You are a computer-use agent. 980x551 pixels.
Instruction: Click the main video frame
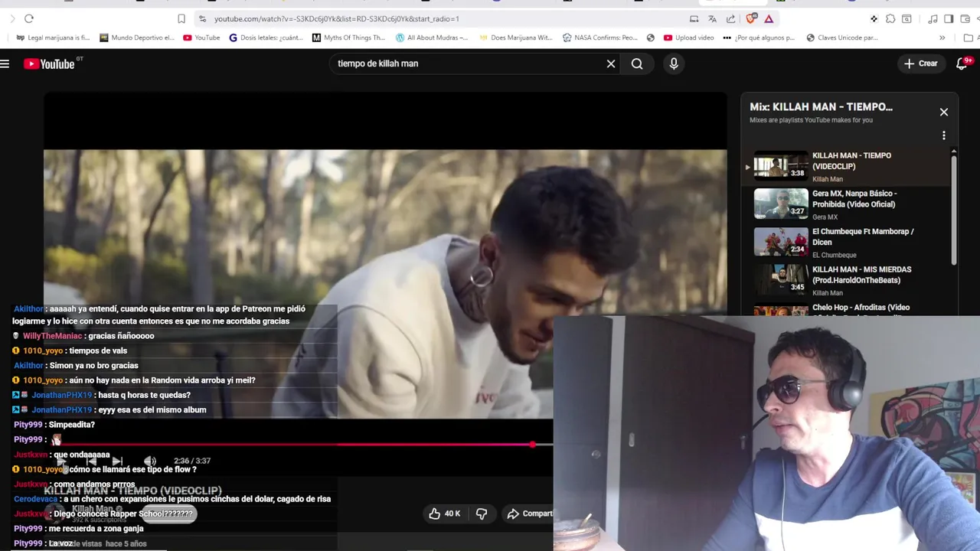pyautogui.click(x=385, y=283)
